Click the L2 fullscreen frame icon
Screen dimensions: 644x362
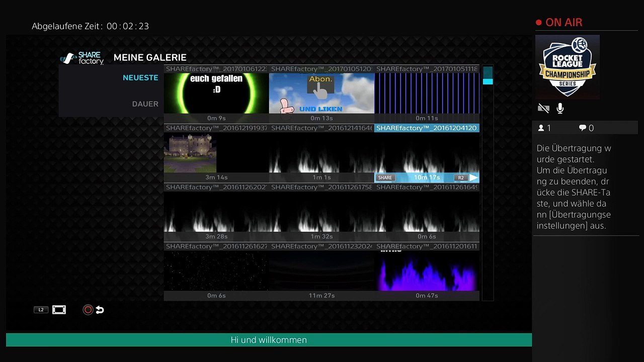pyautogui.click(x=59, y=310)
